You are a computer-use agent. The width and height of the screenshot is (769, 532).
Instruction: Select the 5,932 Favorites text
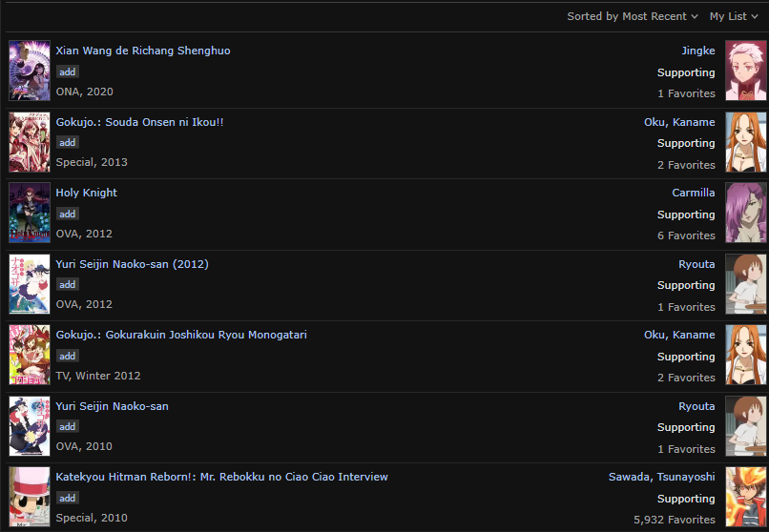click(675, 520)
